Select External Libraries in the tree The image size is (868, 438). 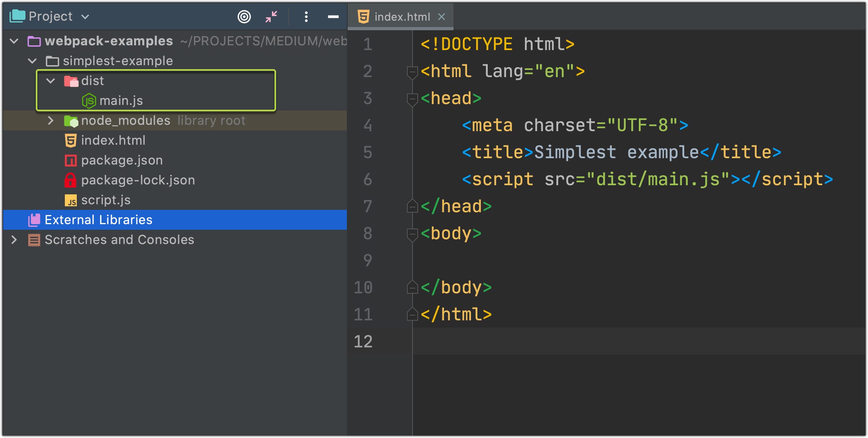(x=98, y=220)
